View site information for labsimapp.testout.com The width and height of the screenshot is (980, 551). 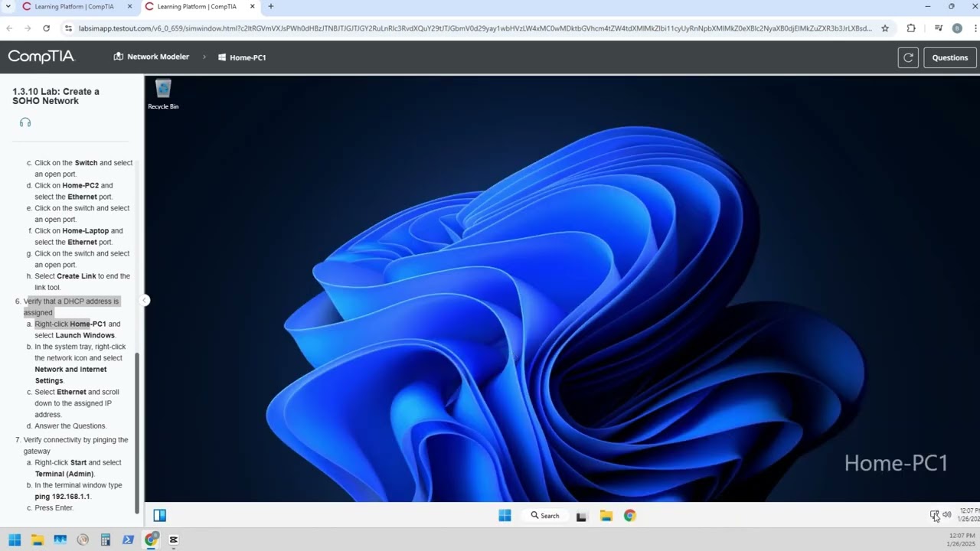click(x=69, y=28)
